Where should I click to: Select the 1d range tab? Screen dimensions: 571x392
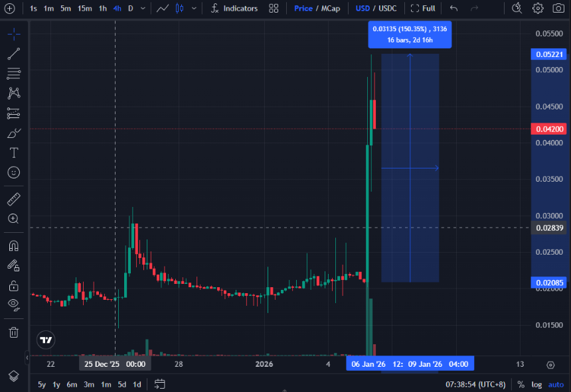136,385
